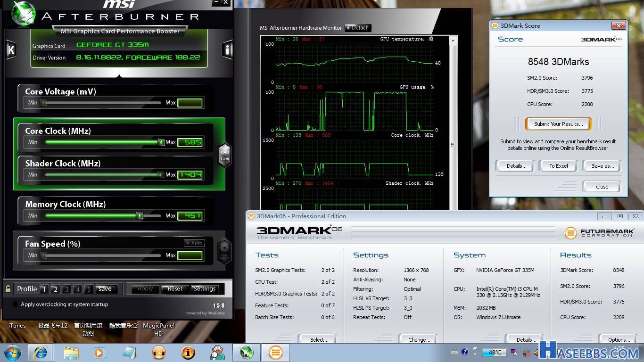644x362 pixels.
Task: Click the 3DMark06 title bar app icon
Action: click(x=251, y=216)
